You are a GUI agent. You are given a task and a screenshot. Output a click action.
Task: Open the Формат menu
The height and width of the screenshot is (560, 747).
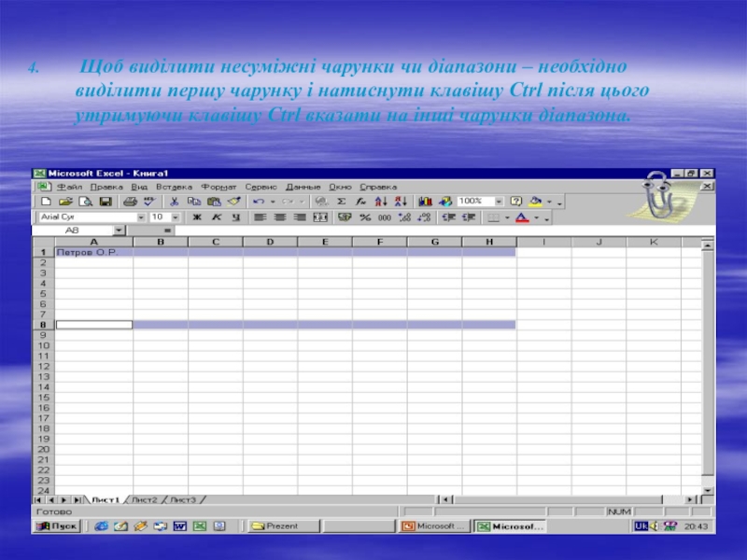point(218,186)
